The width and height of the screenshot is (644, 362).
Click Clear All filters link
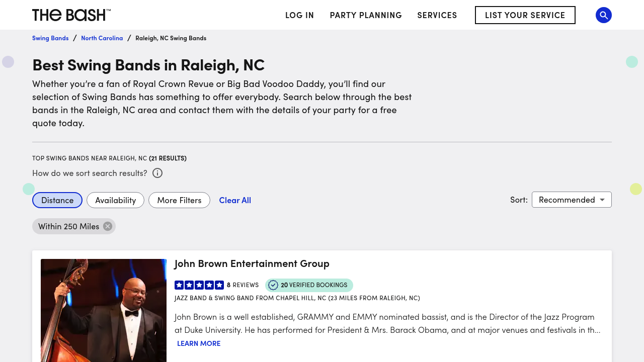tap(235, 200)
